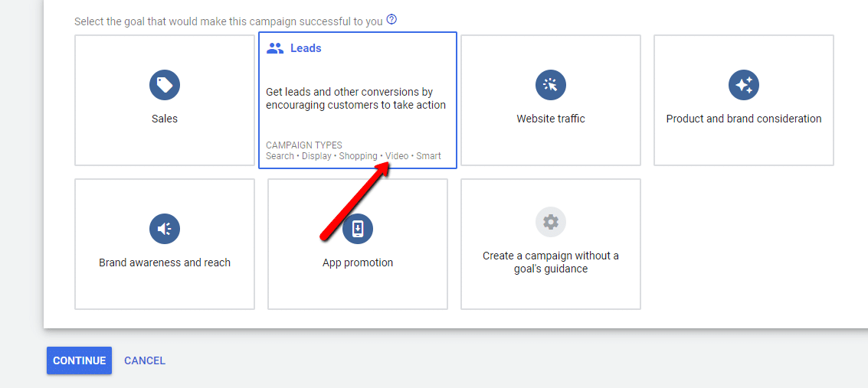Choose the App promotion goal card
Screen dimensions: 868x388
[x=358, y=243]
